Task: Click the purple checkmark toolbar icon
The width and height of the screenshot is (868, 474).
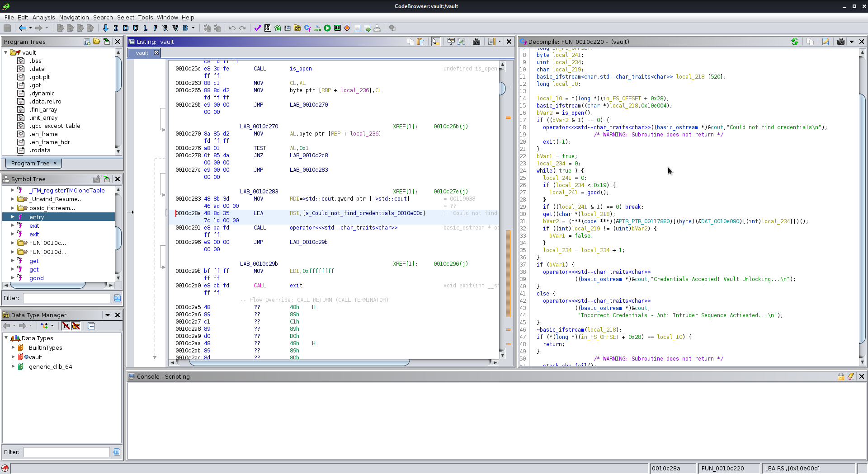Action: (x=258, y=28)
